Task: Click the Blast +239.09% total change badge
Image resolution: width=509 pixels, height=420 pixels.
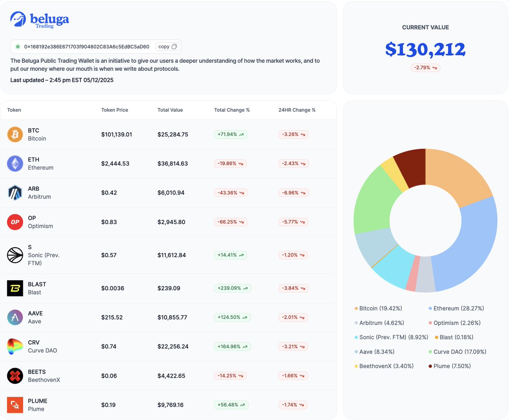Action: (232, 288)
